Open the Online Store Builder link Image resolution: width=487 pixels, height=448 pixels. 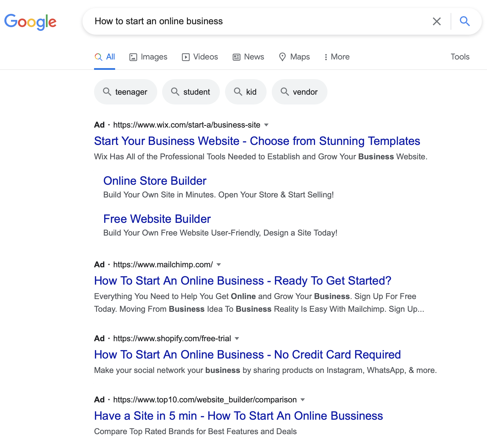click(155, 181)
